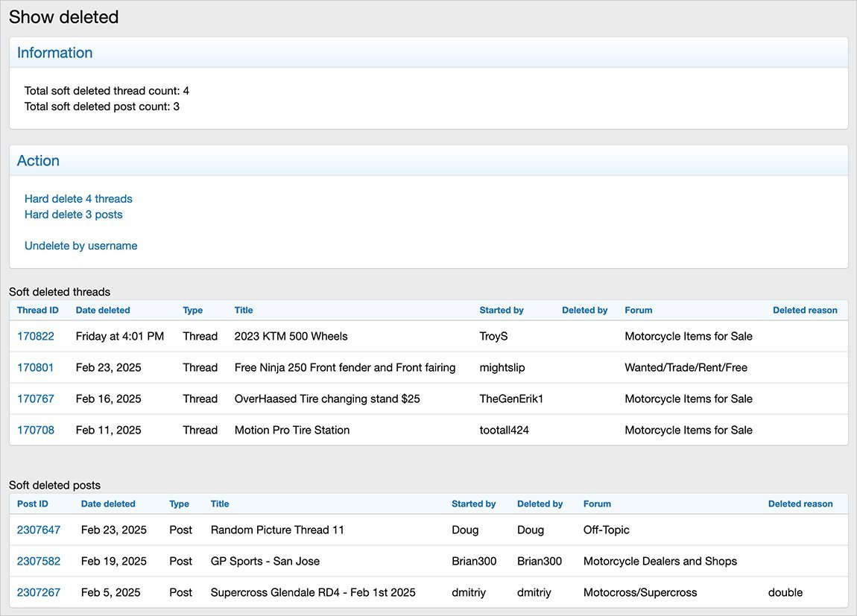Click the "Hard delete 3 posts" link
The height and width of the screenshot is (616, 857).
tap(73, 215)
